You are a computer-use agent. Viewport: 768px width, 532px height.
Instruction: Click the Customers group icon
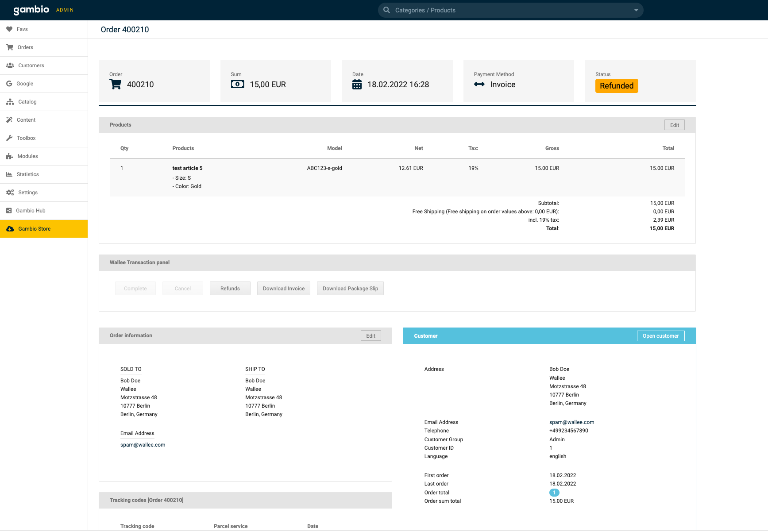(x=10, y=66)
